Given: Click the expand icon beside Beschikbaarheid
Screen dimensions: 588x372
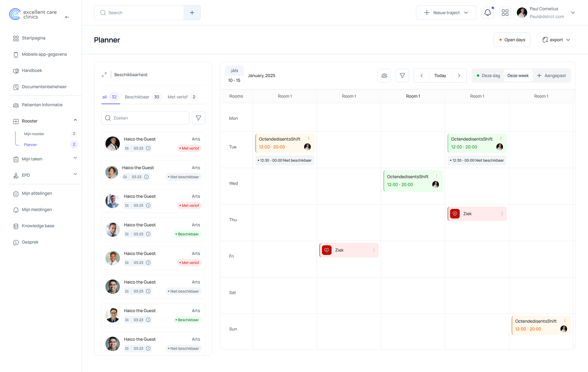Looking at the screenshot, I should click(x=104, y=75).
